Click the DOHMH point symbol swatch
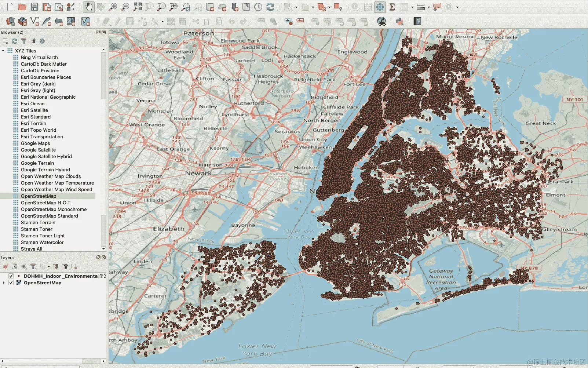Screen dimensions: 588x368 click(x=18, y=276)
